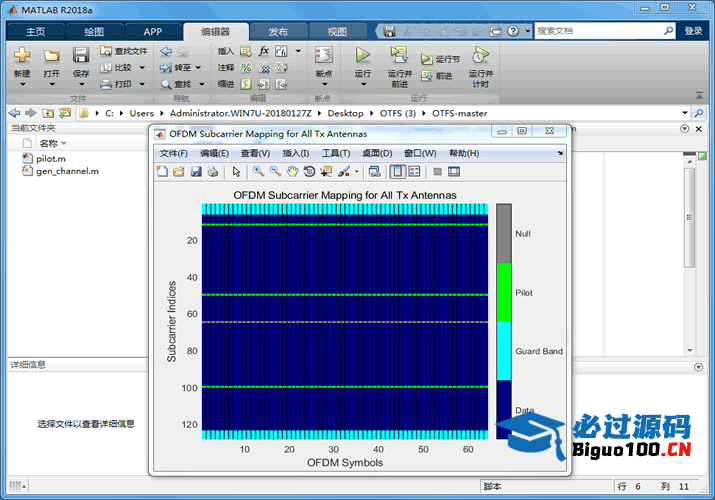Click the Breakpoints (断点) icon
This screenshot has width=715, height=500.
tap(324, 55)
